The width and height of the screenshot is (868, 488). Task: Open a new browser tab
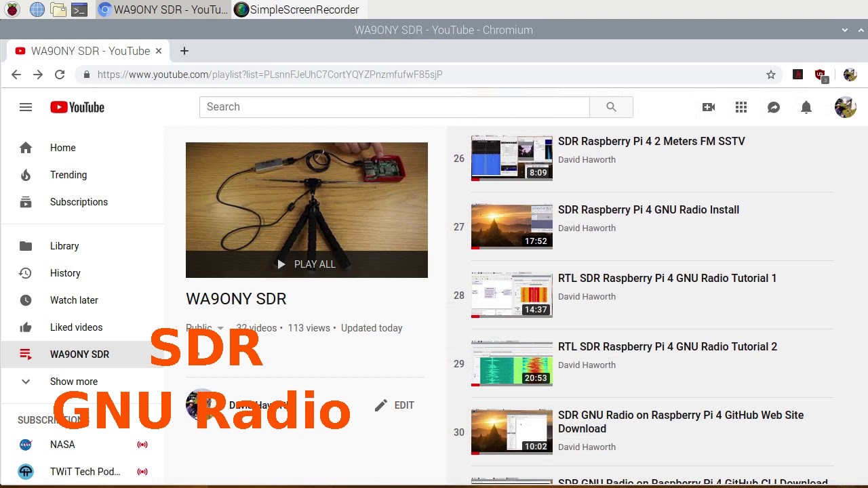click(184, 51)
